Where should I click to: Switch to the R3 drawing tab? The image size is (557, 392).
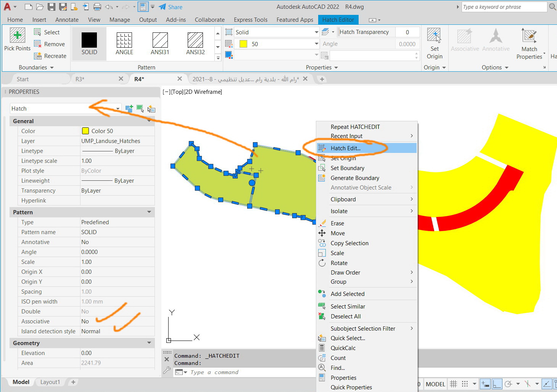coord(80,79)
